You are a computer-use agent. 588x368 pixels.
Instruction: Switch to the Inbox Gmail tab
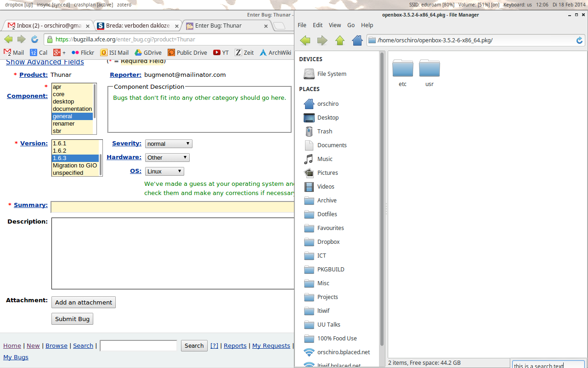pyautogui.click(x=47, y=26)
